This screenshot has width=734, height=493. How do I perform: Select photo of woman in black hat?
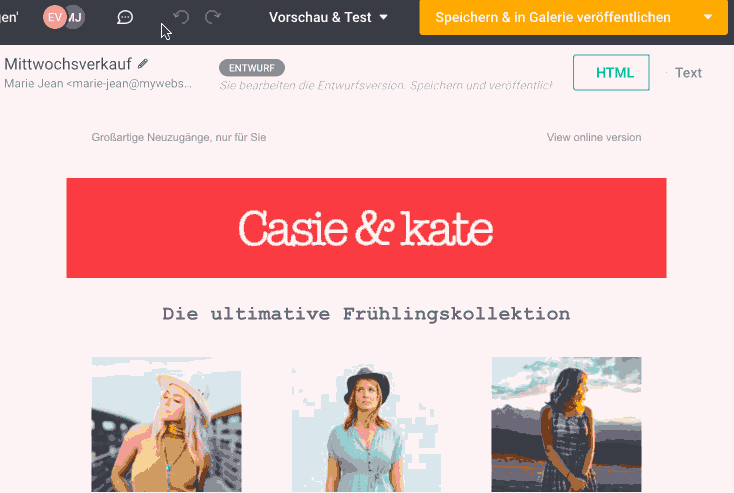click(366, 425)
